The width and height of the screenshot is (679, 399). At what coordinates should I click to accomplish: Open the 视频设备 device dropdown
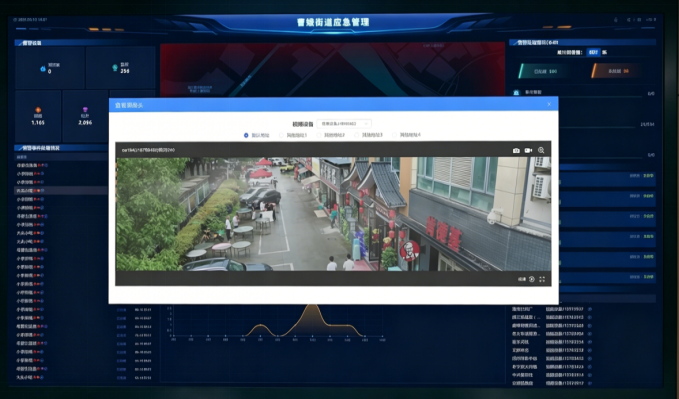click(x=344, y=124)
